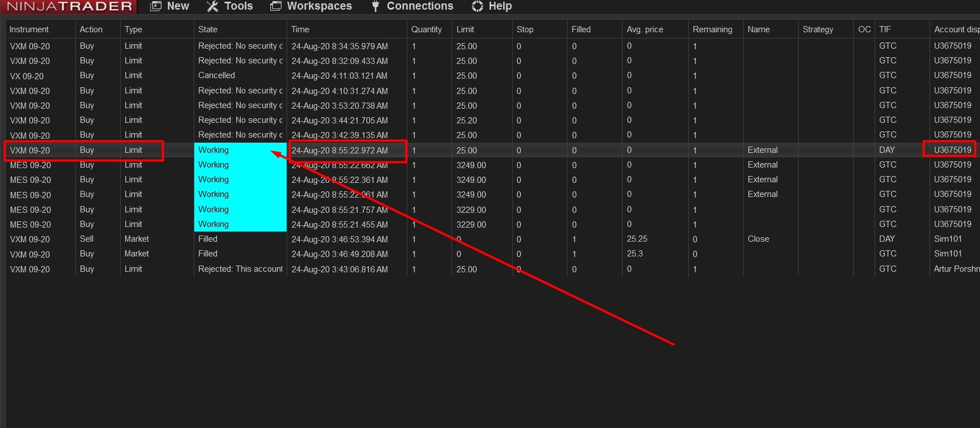
Task: Click the OC column header
Action: (864, 29)
